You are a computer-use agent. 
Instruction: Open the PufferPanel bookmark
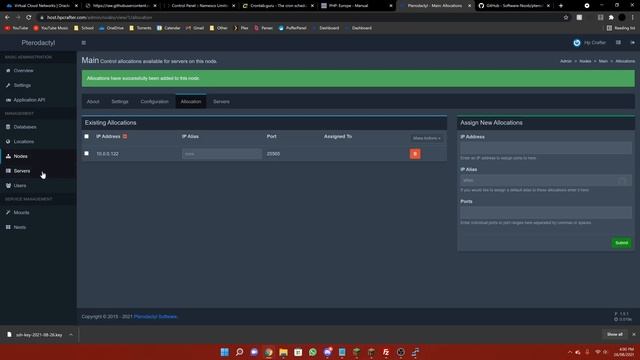tap(292, 28)
